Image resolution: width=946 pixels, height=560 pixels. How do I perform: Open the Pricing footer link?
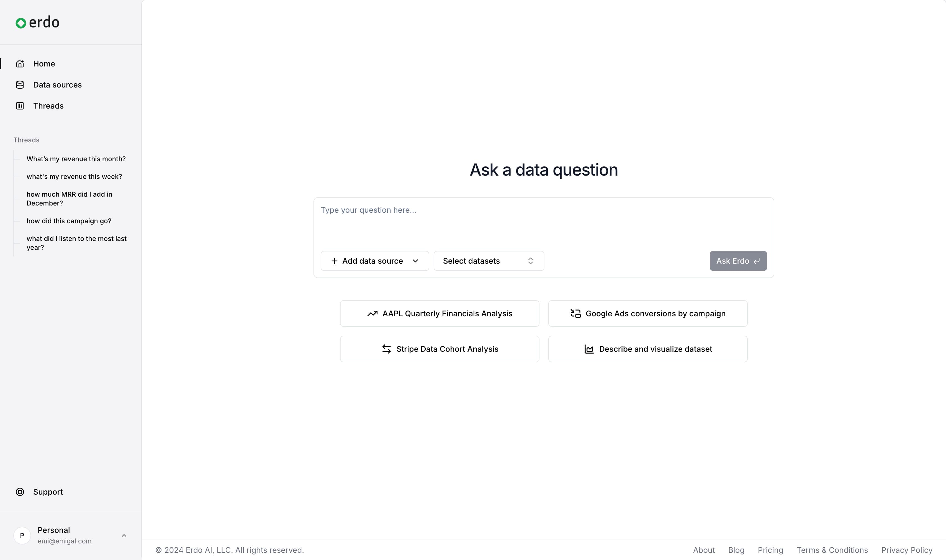(770, 550)
